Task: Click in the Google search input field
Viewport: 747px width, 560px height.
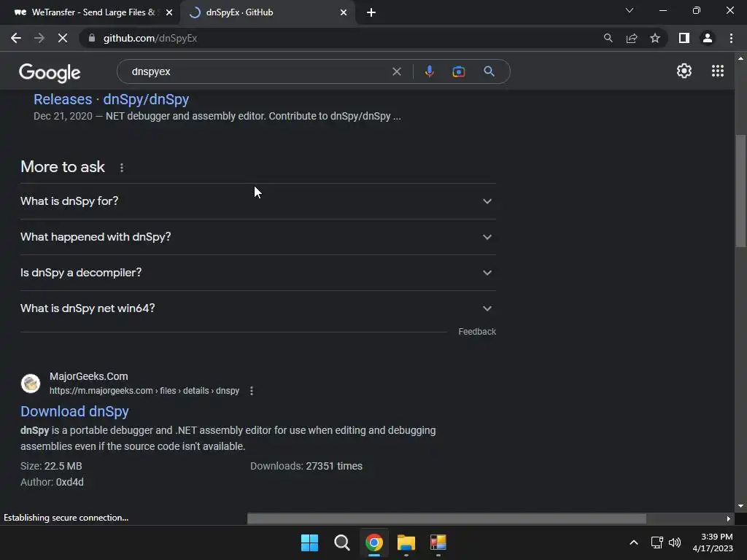Action: [x=260, y=71]
